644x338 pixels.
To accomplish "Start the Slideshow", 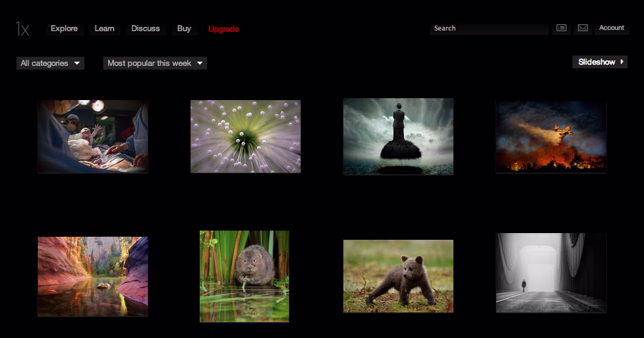I will coord(599,62).
